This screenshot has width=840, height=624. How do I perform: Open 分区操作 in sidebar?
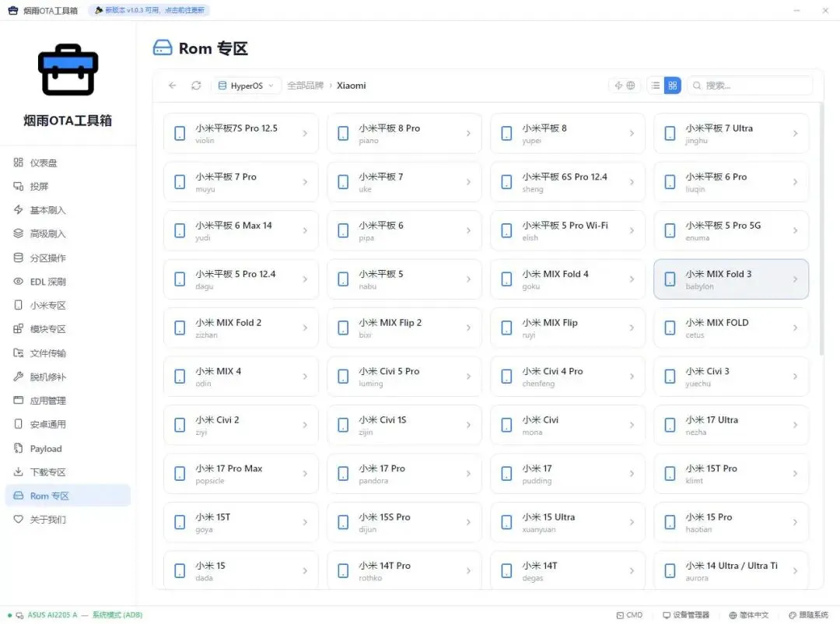[68, 258]
